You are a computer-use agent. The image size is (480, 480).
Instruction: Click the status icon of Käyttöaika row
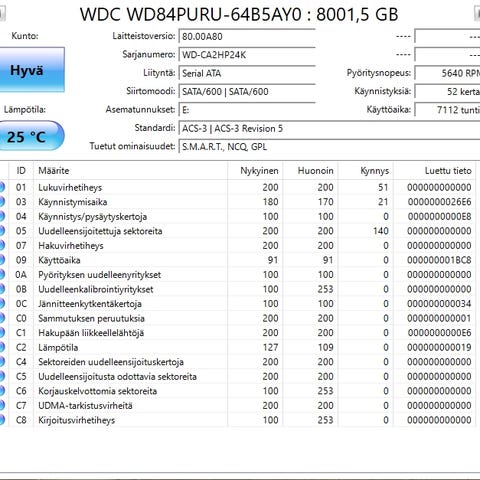pos(2,260)
